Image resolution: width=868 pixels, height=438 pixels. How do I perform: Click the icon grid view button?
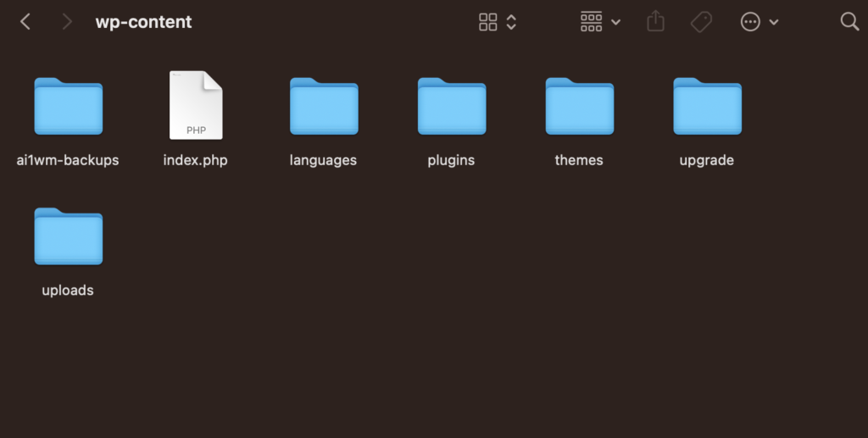[488, 22]
